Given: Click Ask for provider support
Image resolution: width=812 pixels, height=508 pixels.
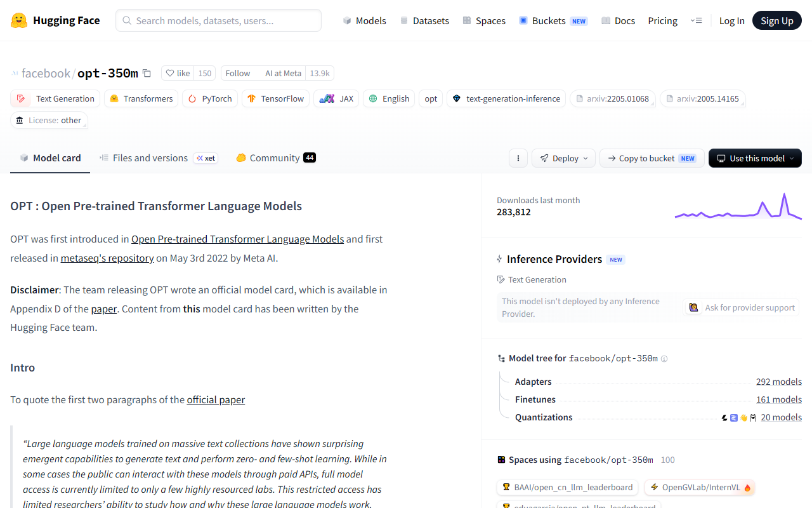Looking at the screenshot, I should 742,307.
